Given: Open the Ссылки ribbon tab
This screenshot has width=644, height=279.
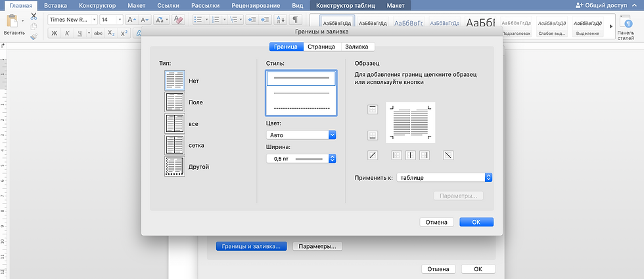Looking at the screenshot, I should [x=170, y=6].
